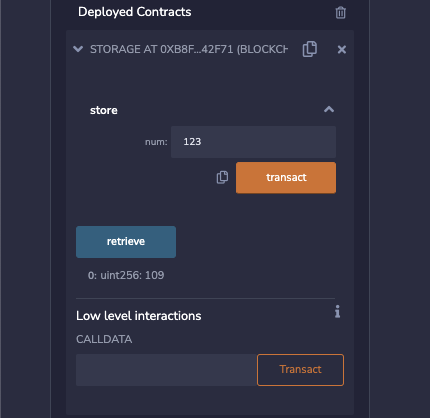Click the orange transact button for store
Viewport: 430px width, 418px height.
286,178
